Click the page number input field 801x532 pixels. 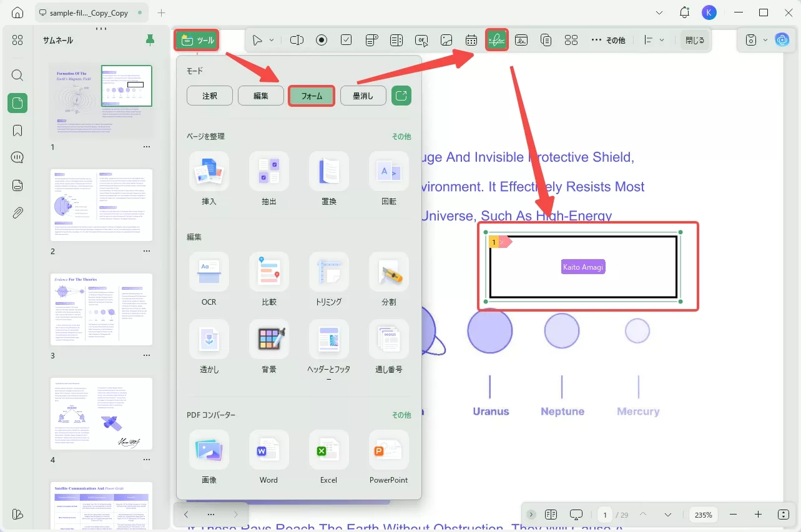tap(604, 515)
